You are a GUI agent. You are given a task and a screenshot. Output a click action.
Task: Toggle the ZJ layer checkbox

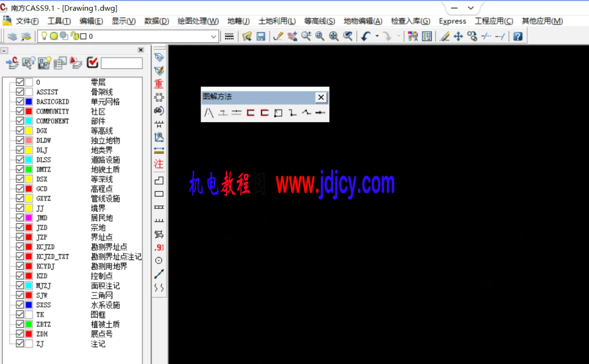[20, 343]
